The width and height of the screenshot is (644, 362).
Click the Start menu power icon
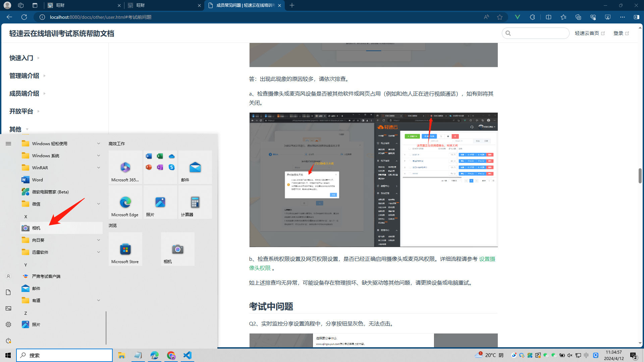pos(8,341)
